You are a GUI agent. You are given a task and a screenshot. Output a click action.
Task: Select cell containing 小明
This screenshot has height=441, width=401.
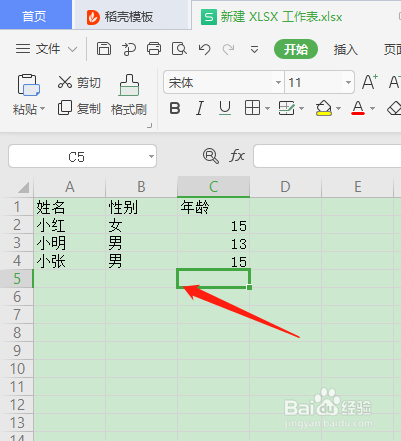point(70,243)
